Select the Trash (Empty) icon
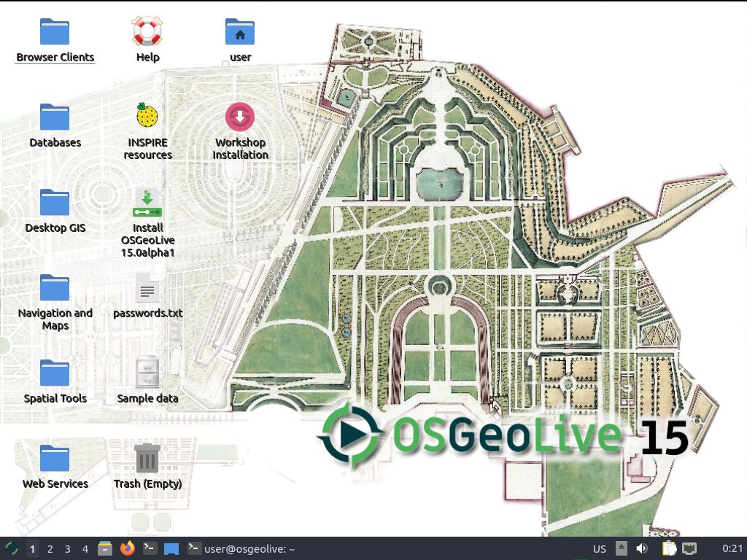 click(147, 459)
